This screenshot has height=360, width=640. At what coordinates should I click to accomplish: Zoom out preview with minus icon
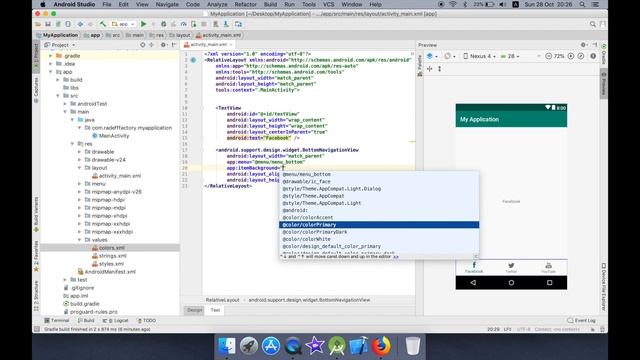[549, 56]
